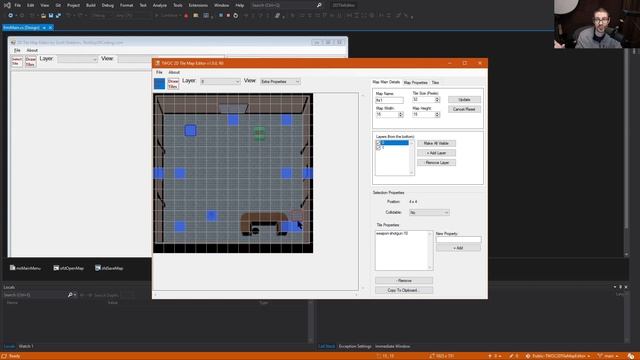Image resolution: width=640 pixels, height=360 pixels.
Task: Click the blue tile marker near top-left of map
Action: [190, 130]
